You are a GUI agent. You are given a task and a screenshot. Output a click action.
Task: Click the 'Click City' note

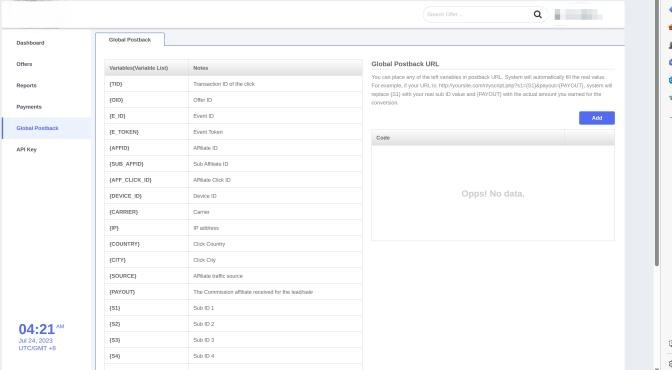click(x=204, y=260)
